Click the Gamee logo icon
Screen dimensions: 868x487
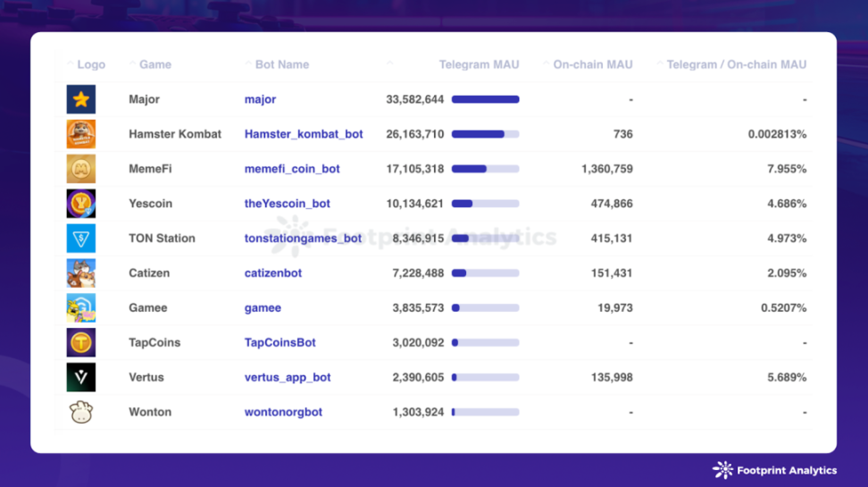point(81,307)
